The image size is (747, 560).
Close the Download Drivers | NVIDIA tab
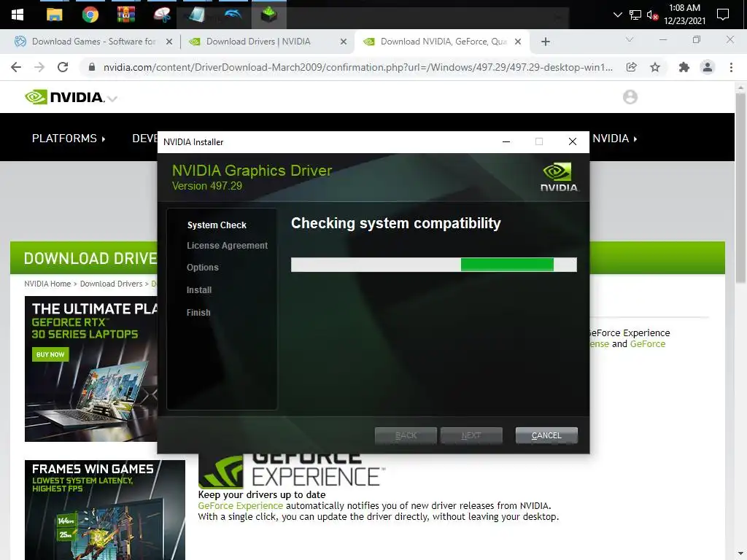[x=344, y=42]
